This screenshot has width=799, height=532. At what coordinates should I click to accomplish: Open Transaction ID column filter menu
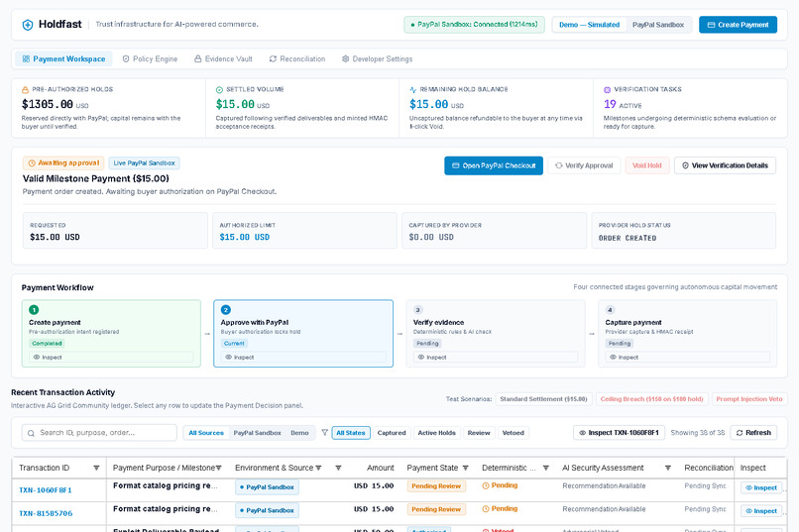tap(96, 468)
